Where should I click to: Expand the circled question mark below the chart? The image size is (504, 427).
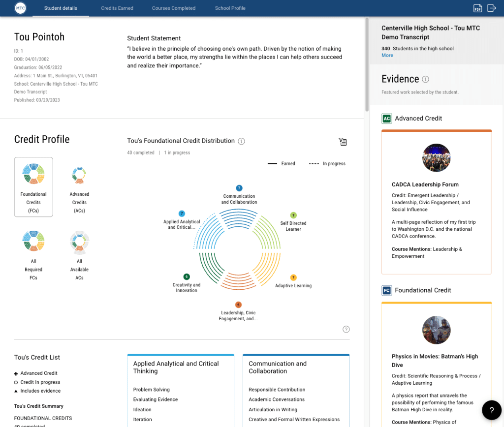click(346, 329)
